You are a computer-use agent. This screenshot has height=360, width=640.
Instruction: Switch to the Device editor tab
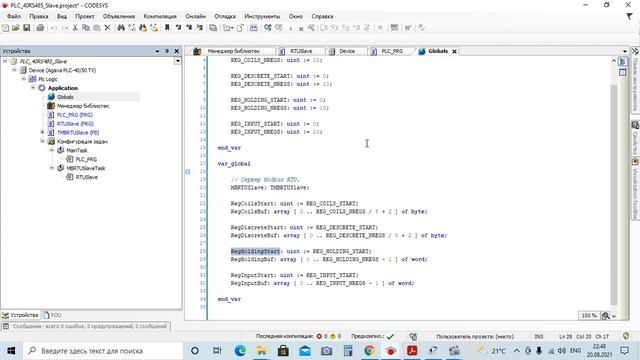point(347,51)
